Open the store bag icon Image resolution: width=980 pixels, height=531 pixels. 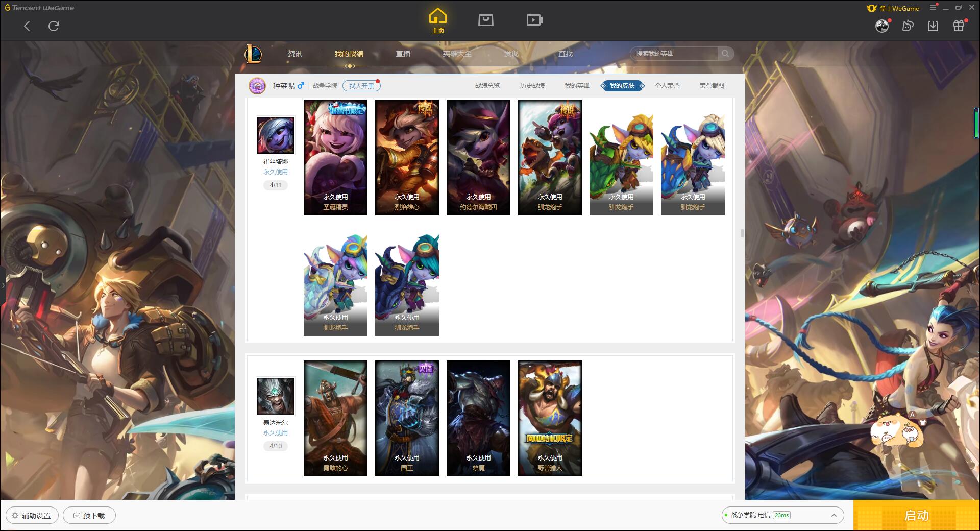[486, 20]
